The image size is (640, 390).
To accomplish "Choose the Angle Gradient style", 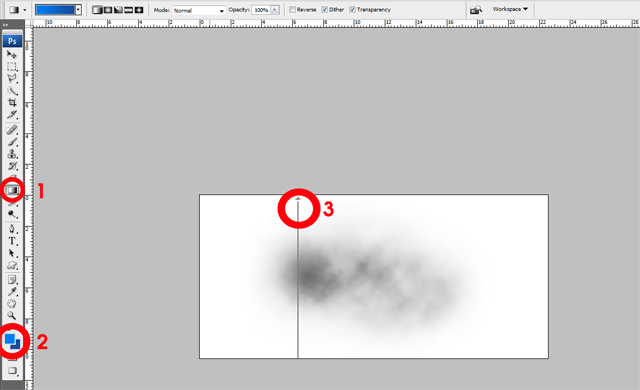I will 118,10.
